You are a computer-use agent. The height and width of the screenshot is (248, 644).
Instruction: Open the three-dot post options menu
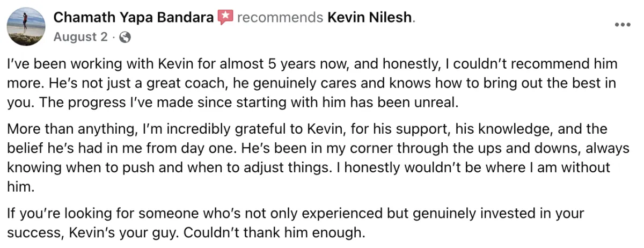623,25
